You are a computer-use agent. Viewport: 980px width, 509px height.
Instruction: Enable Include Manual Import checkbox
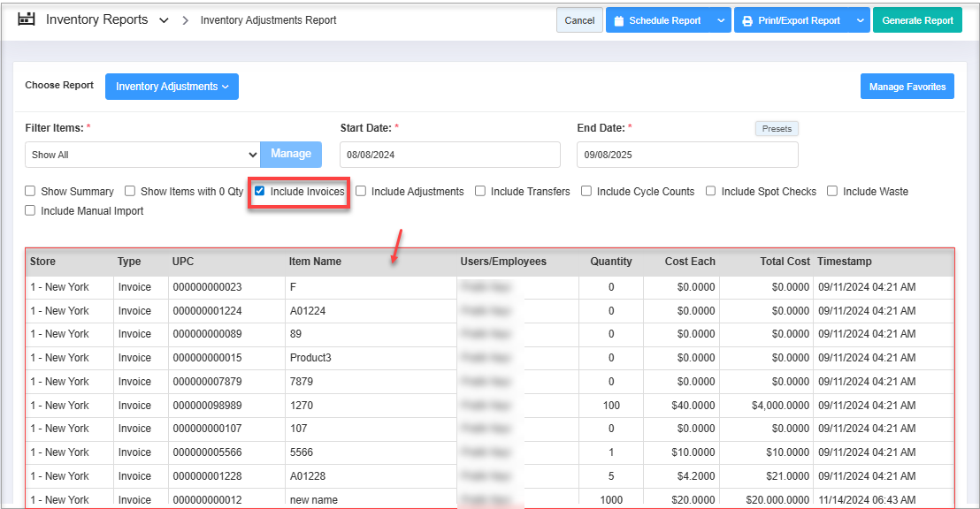30,211
